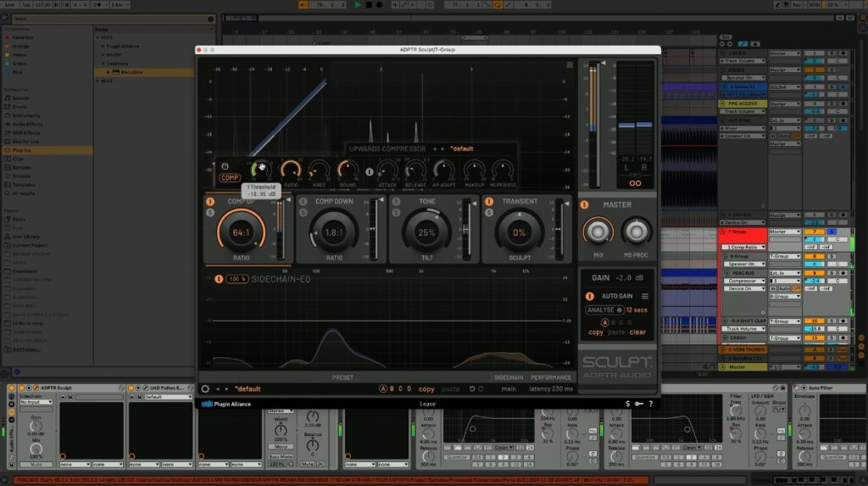Click the undo arrow in preset bar
Image resolution: width=868 pixels, height=486 pixels.
471,389
